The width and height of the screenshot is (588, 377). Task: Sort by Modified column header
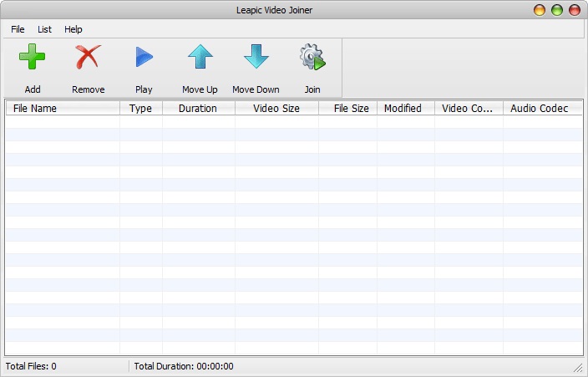[x=405, y=109]
